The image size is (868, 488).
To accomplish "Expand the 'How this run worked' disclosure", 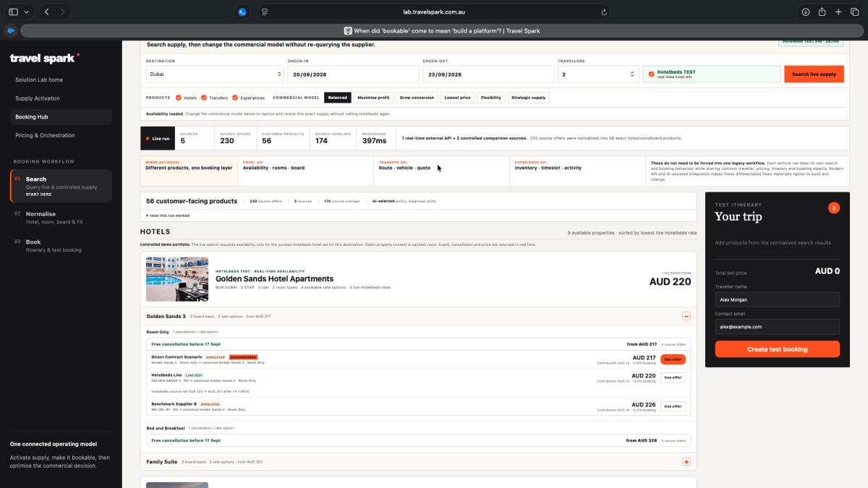I will pos(168,215).
